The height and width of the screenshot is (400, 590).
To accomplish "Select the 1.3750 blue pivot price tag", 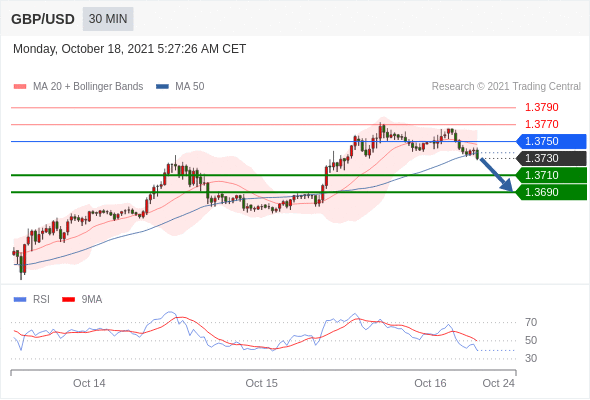I will point(551,141).
